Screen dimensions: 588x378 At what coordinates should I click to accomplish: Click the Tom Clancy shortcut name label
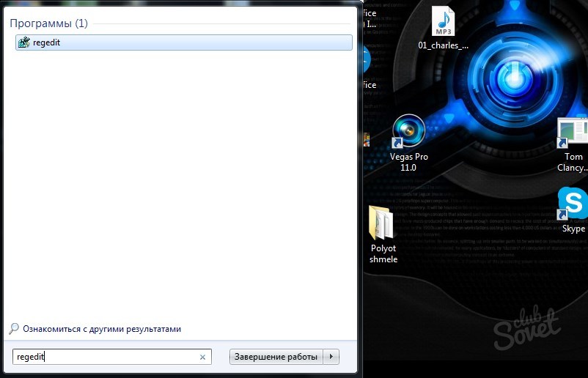coord(573,162)
